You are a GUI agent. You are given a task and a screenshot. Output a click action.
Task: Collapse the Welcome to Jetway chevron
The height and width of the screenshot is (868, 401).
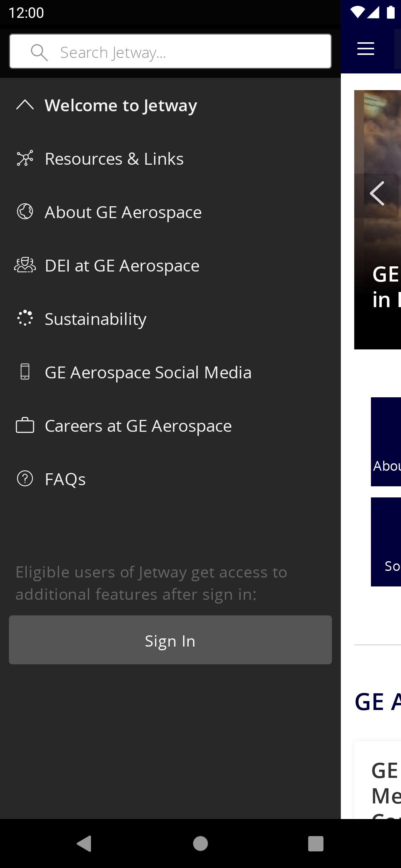pyautogui.click(x=25, y=105)
